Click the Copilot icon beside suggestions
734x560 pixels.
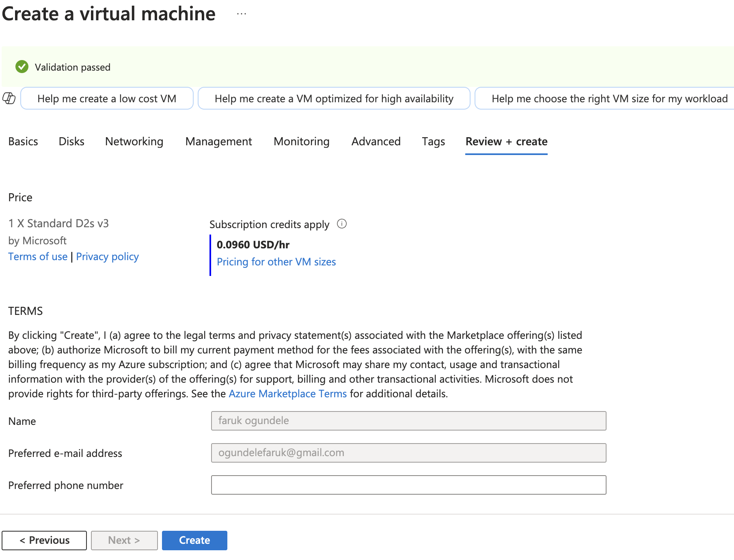coord(9,98)
